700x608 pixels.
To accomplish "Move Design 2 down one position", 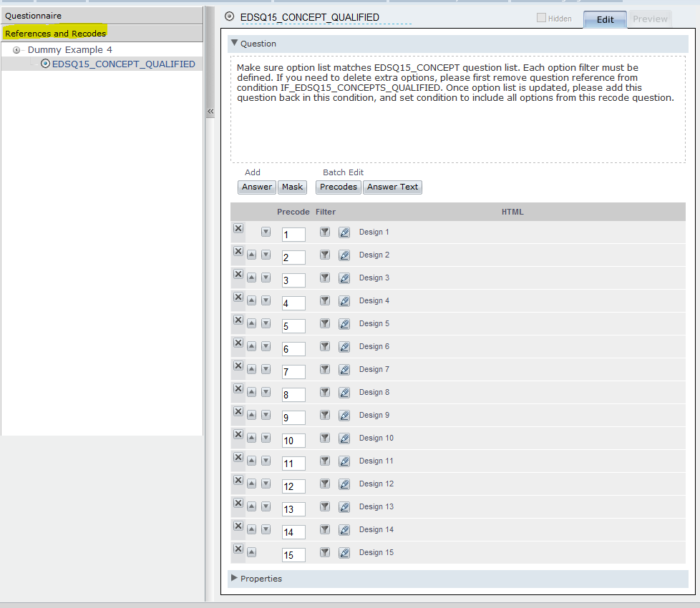I will [266, 255].
